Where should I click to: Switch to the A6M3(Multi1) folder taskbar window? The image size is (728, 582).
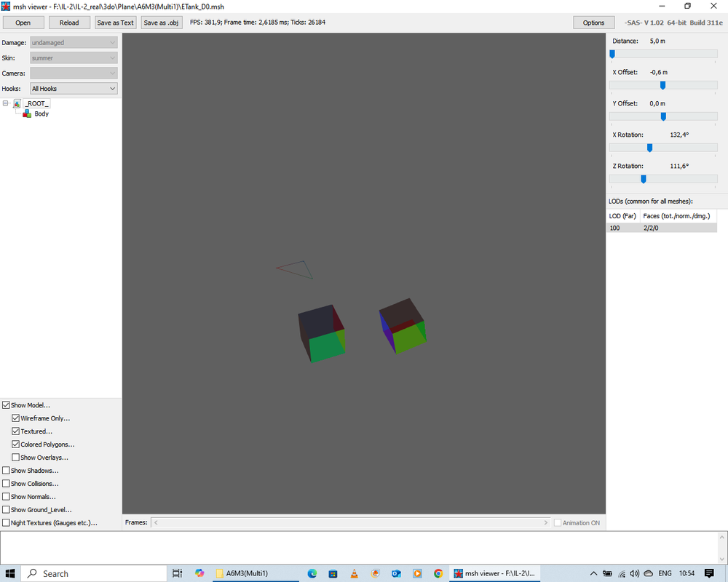(256, 574)
